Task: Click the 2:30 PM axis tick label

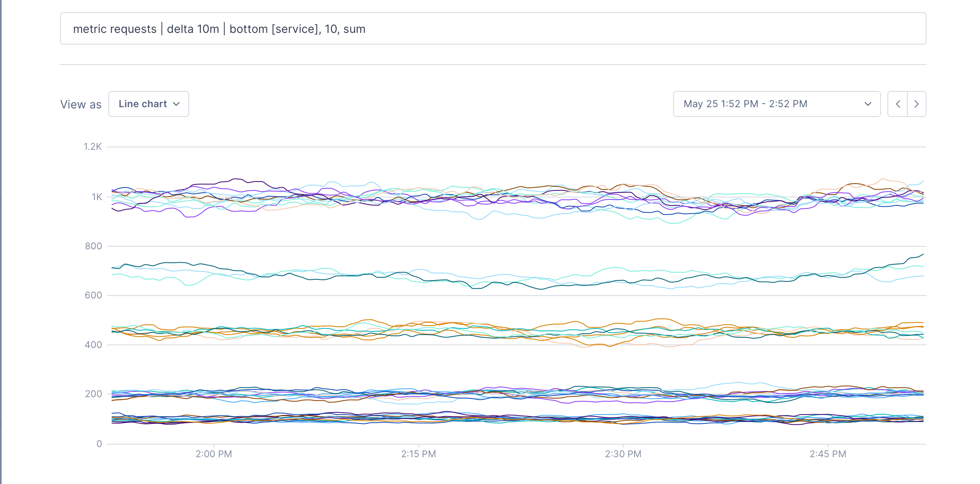Action: 623,454
